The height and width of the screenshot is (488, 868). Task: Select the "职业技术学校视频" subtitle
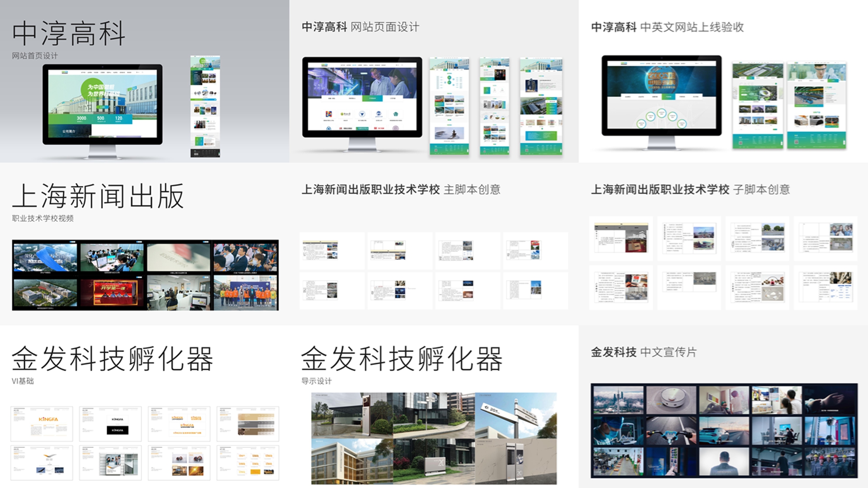[x=42, y=218]
